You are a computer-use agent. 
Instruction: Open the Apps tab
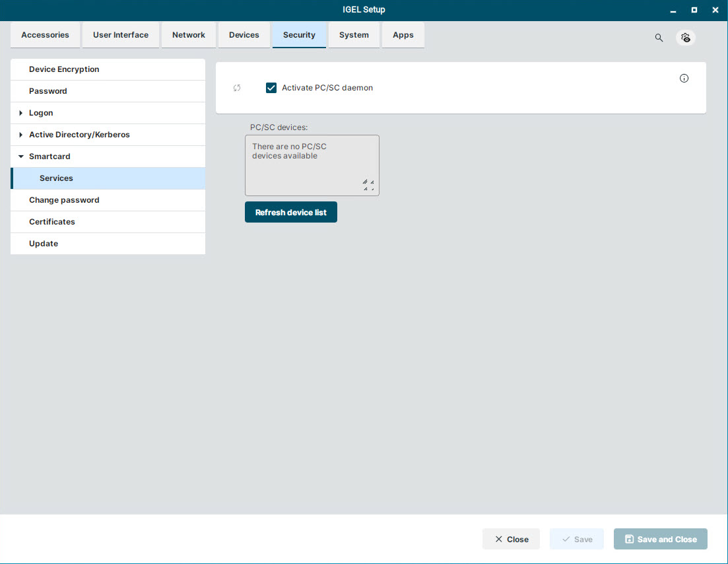(403, 35)
